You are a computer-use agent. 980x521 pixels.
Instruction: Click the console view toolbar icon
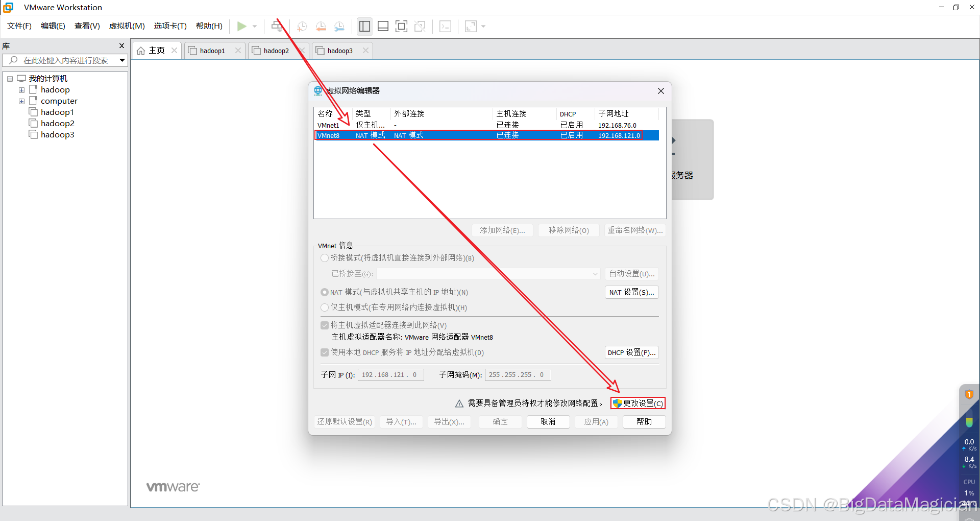[445, 26]
